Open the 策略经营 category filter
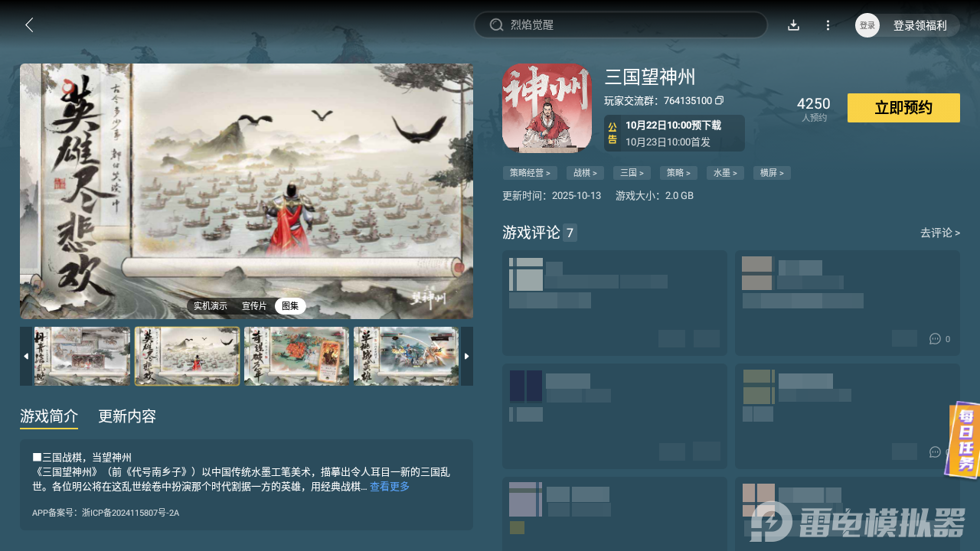980x551 pixels. click(530, 172)
